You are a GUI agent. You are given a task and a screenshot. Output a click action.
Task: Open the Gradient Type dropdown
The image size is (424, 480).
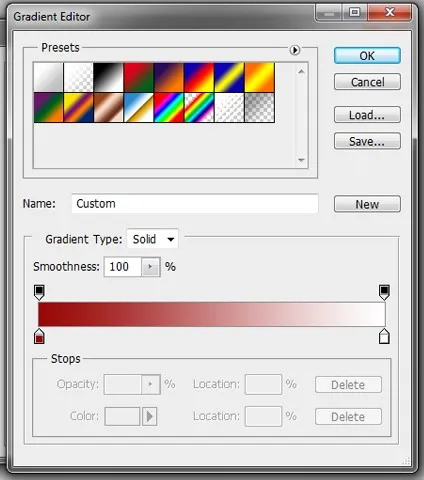[x=152, y=239]
